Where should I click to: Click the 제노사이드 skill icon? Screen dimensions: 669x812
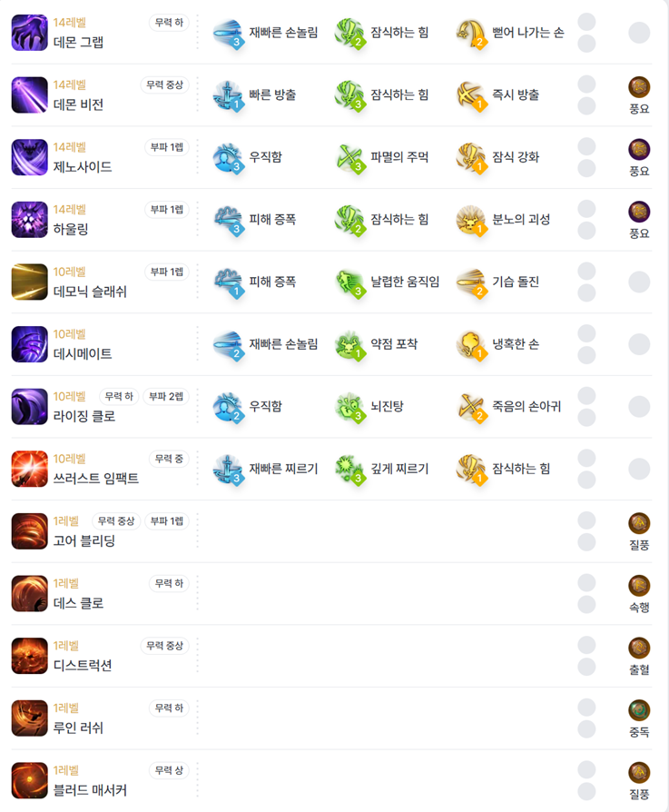coord(29,157)
